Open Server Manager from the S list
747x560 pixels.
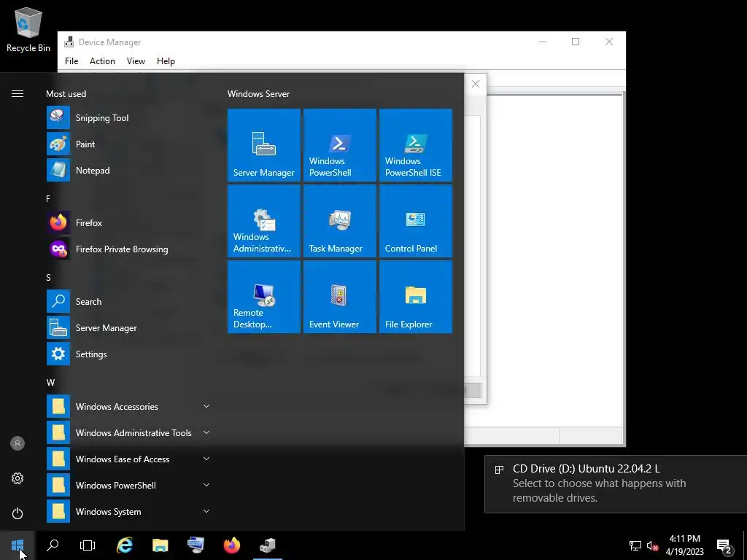pyautogui.click(x=128, y=327)
